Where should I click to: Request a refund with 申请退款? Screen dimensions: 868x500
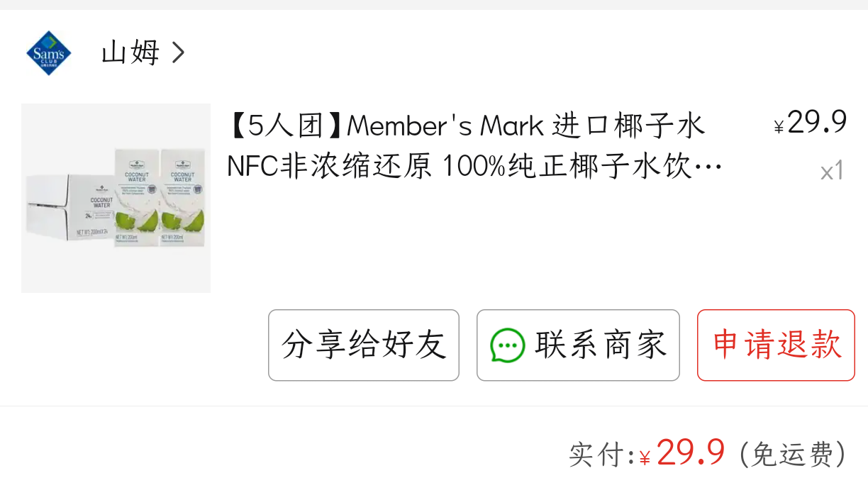[777, 345]
